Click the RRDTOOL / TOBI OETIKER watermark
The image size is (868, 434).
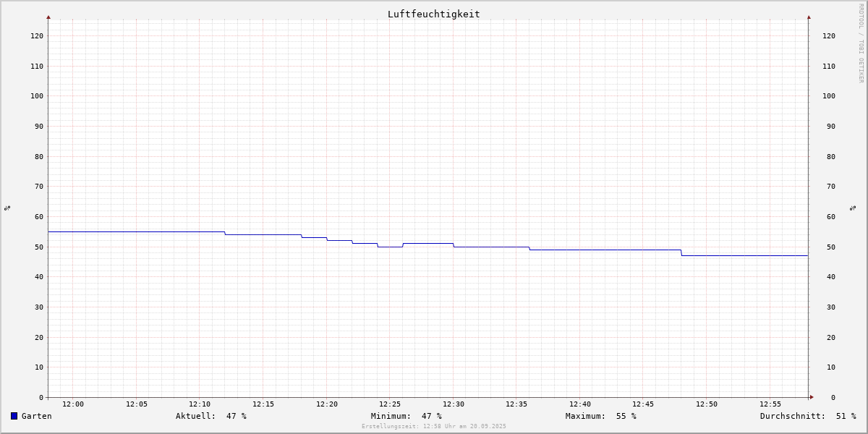coord(861,43)
